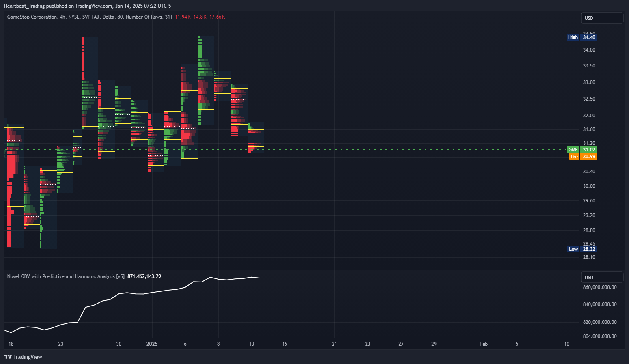Image resolution: width=629 pixels, height=364 pixels.
Task: Click the 21 date label on time axis
Action: pyautogui.click(x=334, y=344)
